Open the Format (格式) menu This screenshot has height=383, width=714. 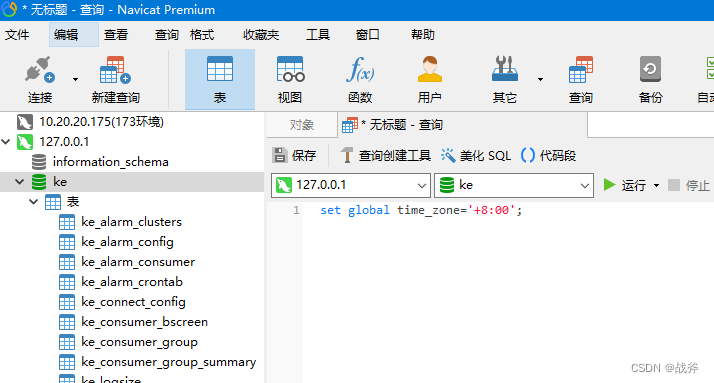[202, 35]
